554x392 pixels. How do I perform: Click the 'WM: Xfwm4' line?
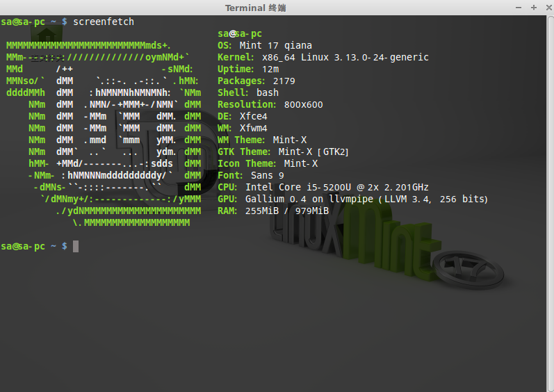[x=243, y=128]
